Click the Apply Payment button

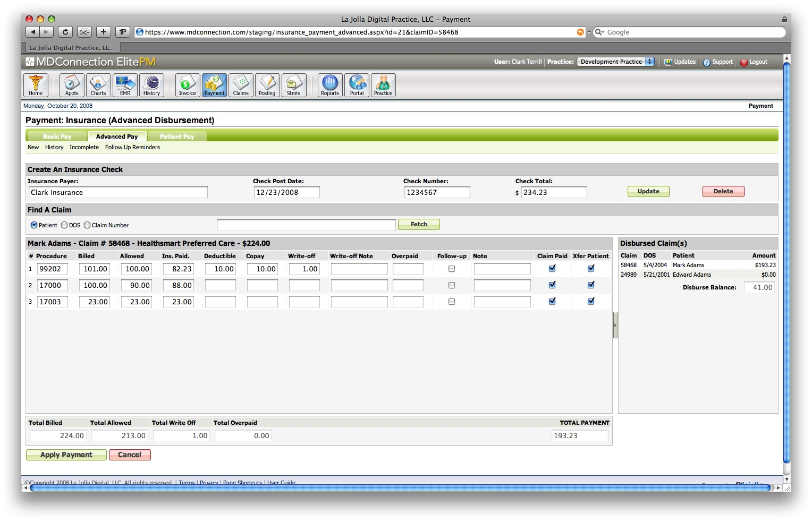(x=66, y=455)
